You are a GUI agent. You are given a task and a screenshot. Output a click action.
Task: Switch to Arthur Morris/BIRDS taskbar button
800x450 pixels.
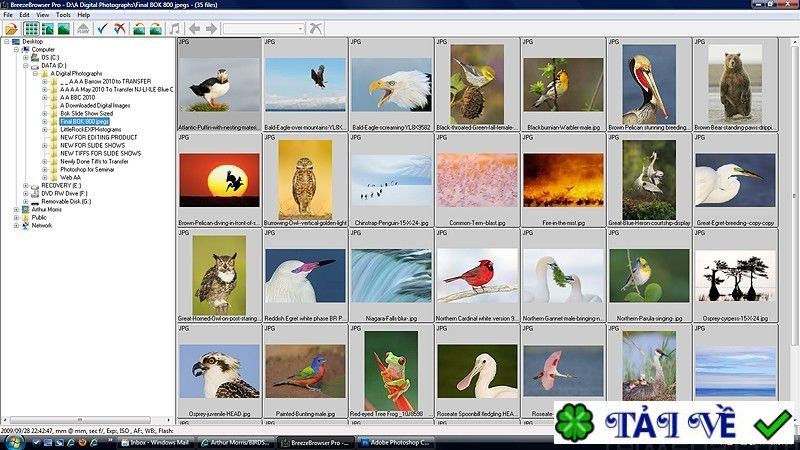click(x=237, y=443)
